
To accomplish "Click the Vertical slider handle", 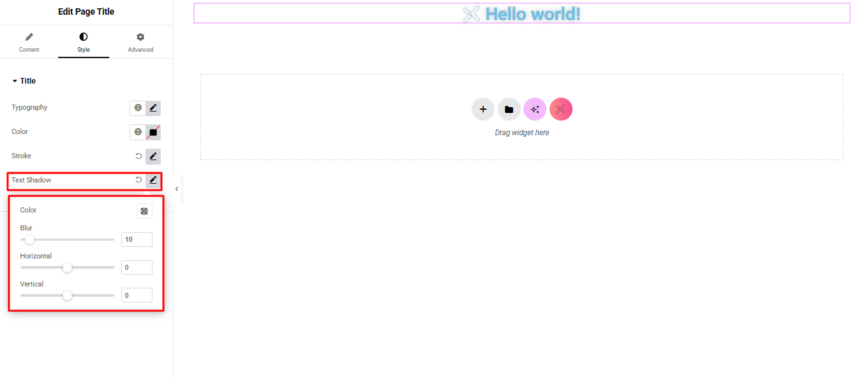I will coord(67,295).
